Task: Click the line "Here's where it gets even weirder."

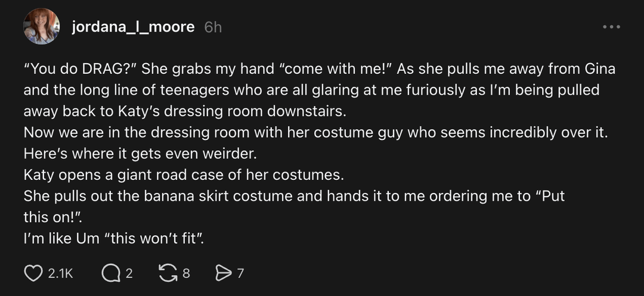Action: pos(140,154)
